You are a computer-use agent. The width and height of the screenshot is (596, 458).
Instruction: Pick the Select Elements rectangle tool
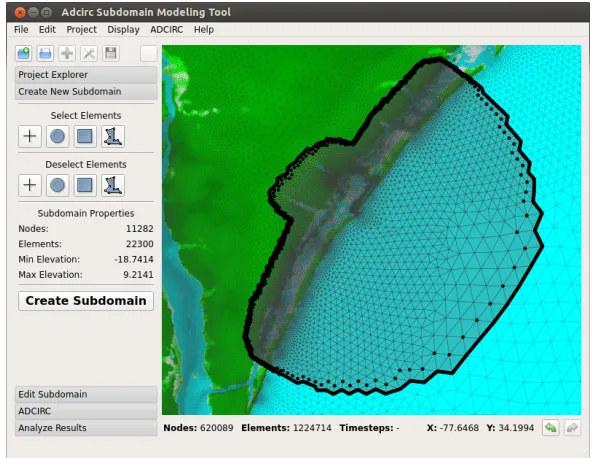tap(85, 136)
